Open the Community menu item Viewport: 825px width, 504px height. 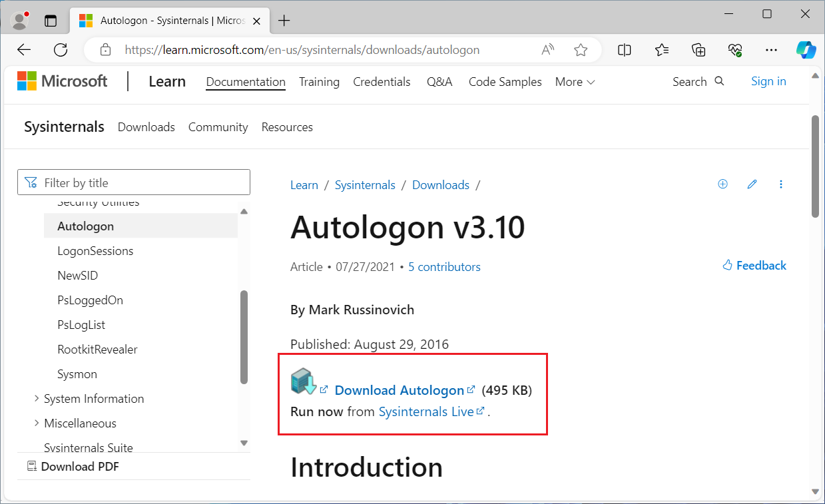click(x=218, y=127)
